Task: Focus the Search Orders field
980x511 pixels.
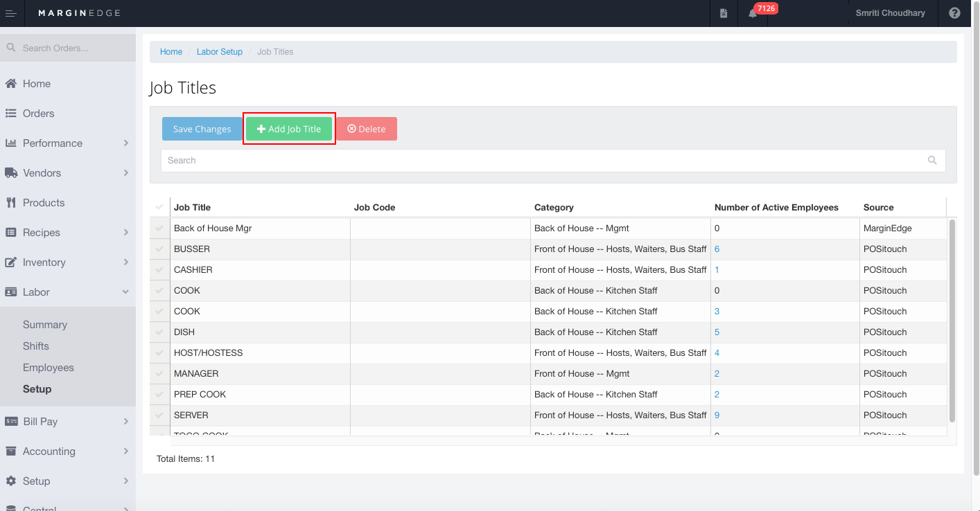Action: coord(68,48)
